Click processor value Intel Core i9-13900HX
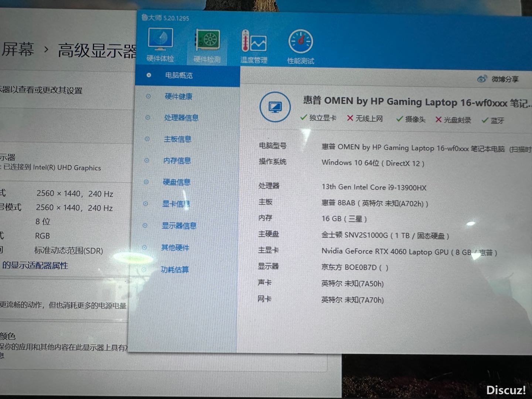This screenshot has width=532, height=399. coord(374,187)
